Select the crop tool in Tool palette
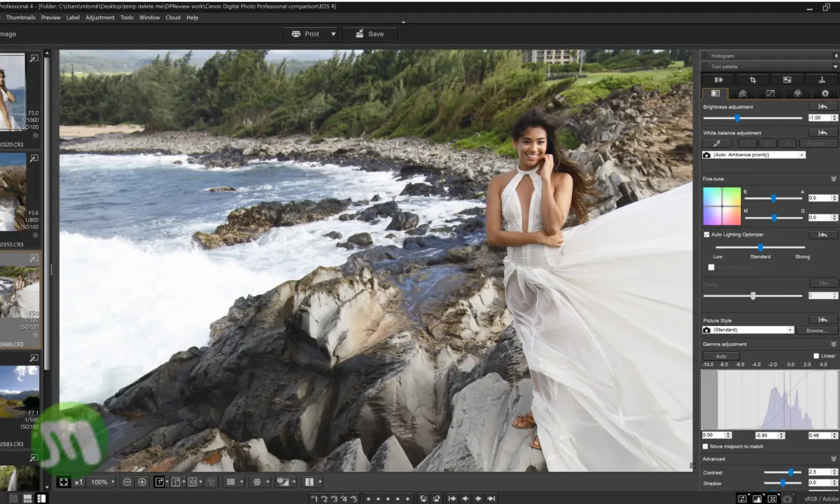Image resolution: width=840 pixels, height=504 pixels. (x=752, y=80)
